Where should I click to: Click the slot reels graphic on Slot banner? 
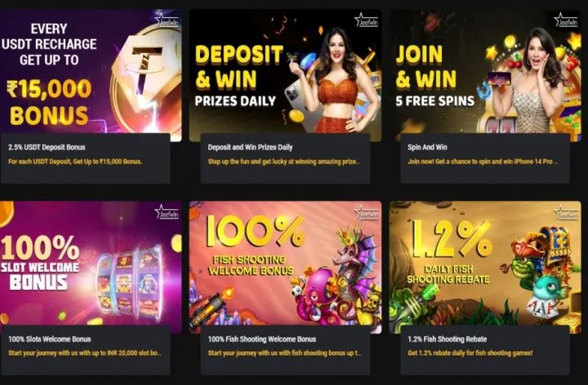[130, 282]
